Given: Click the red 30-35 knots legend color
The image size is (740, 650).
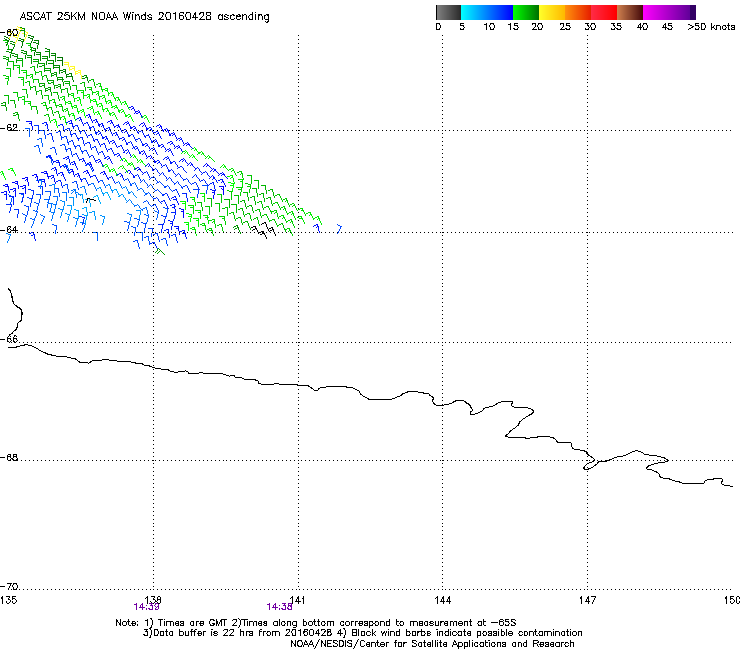Looking at the screenshot, I should (x=604, y=12).
